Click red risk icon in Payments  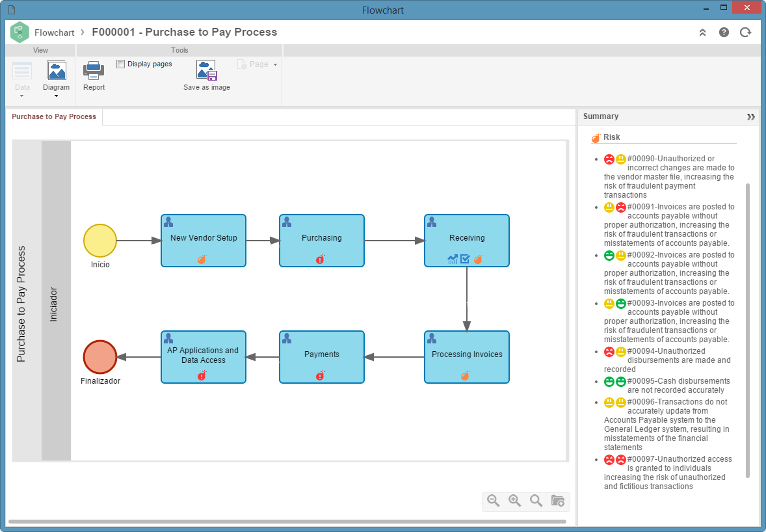pos(321,376)
